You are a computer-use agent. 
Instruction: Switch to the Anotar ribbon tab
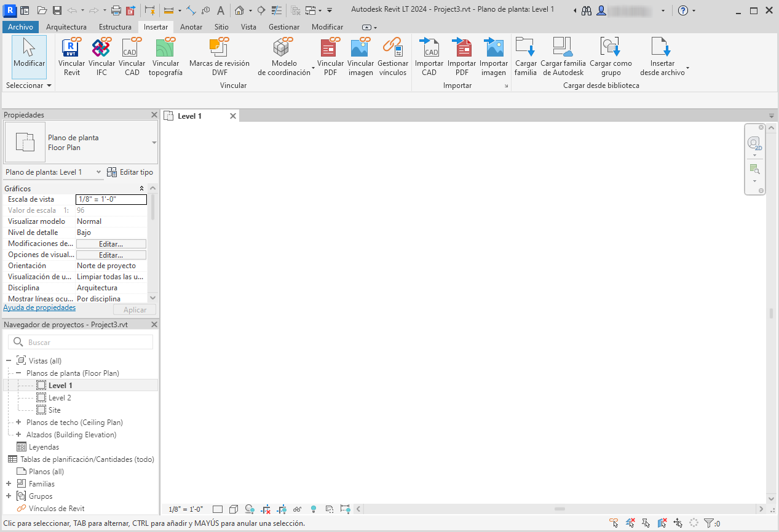pyautogui.click(x=191, y=27)
